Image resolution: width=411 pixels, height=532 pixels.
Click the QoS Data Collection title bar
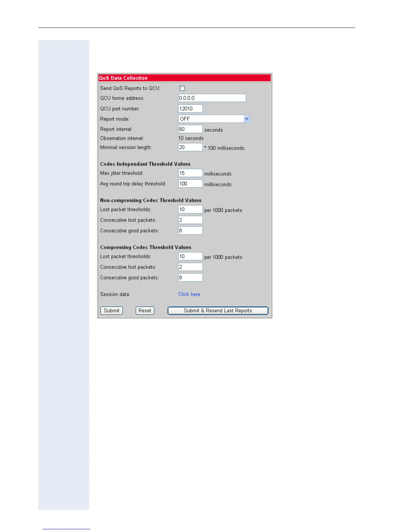(185, 78)
